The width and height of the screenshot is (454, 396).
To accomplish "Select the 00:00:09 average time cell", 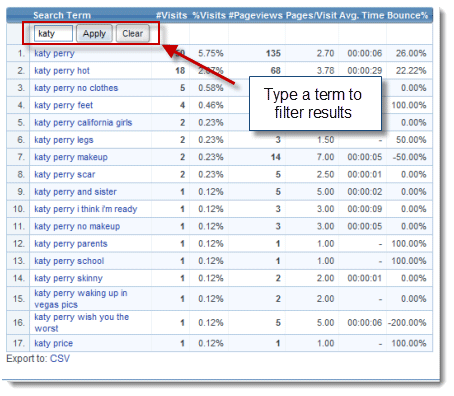I will point(365,209).
